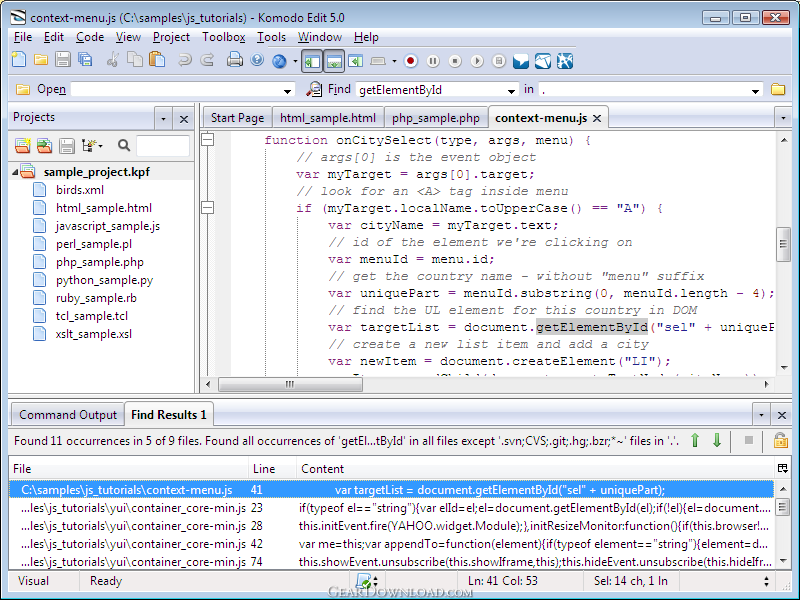Collapse the sample_project.kpf tree node

pyautogui.click(x=15, y=172)
